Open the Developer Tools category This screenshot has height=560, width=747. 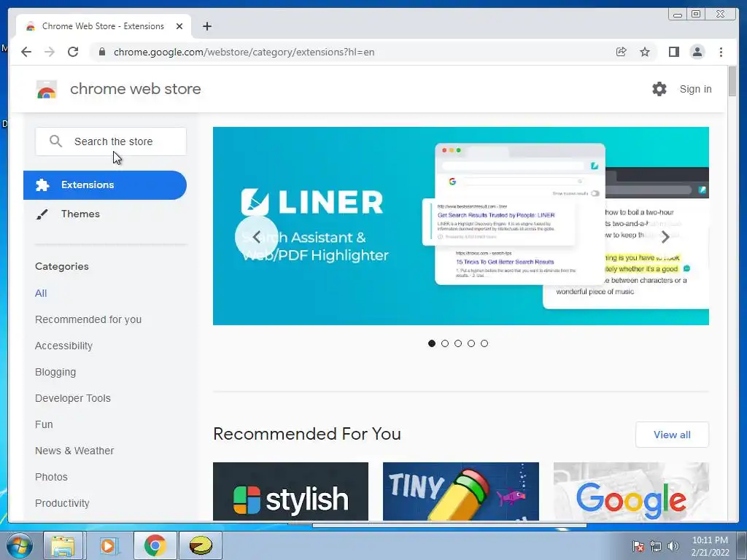click(x=73, y=398)
